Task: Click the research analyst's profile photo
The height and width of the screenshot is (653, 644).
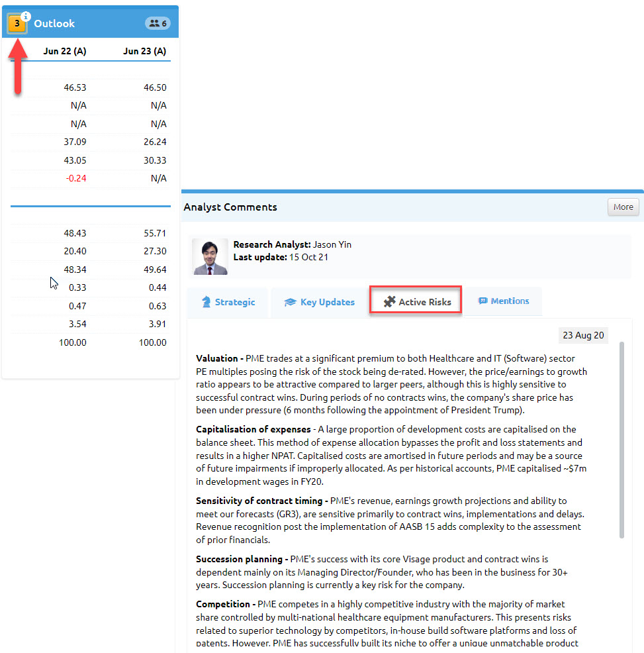Action: click(210, 256)
